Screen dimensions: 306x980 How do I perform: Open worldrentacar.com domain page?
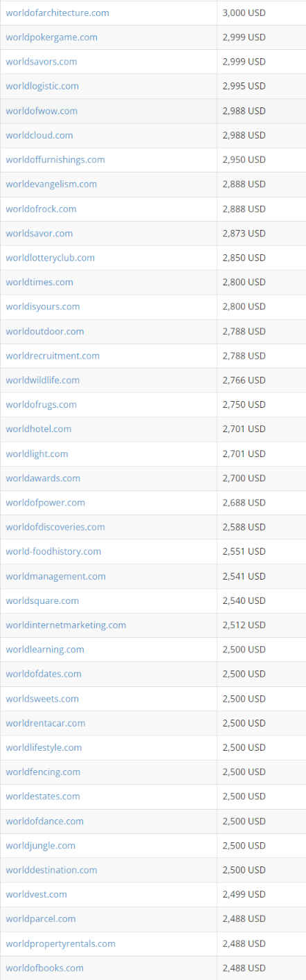46,723
